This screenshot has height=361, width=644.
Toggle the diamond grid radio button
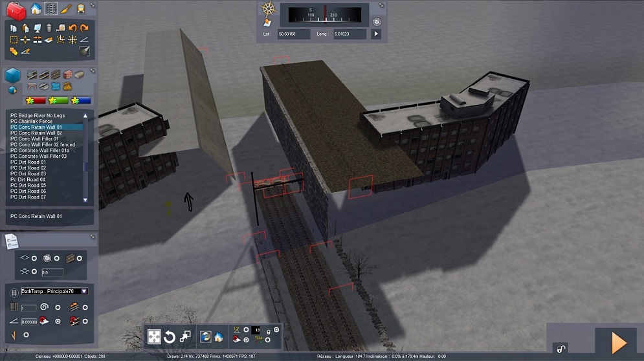point(34,258)
